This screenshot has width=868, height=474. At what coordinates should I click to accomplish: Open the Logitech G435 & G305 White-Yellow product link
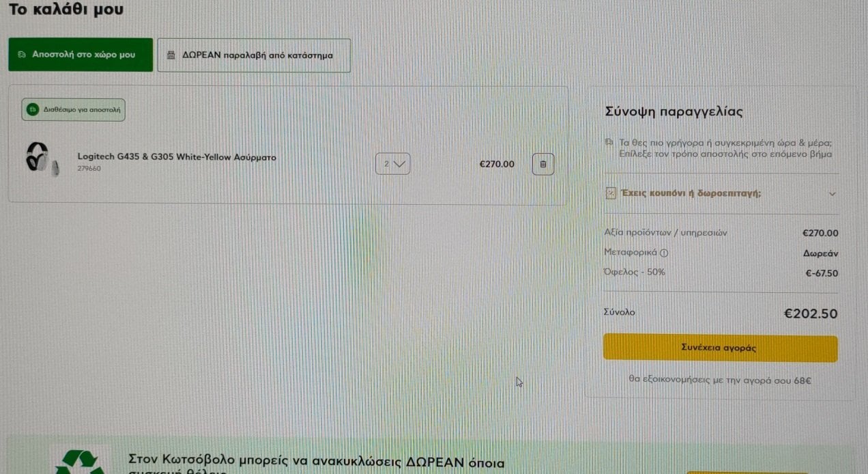pos(177,157)
